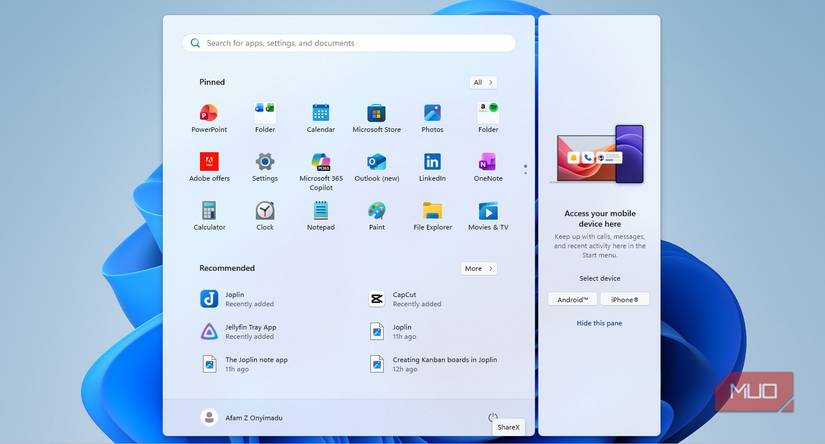The image size is (825, 444).
Task: Click the 'Select device' label
Action: [x=600, y=278]
